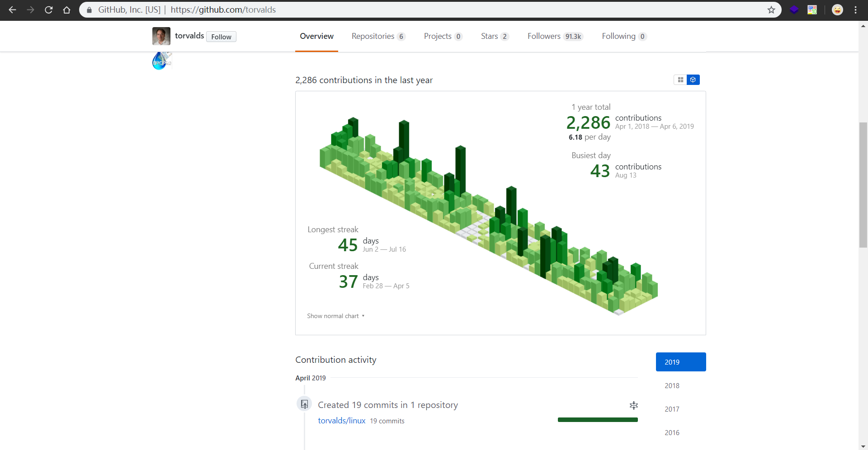Open the torvalds/linux repository link
Screen dimensions: 868x450
(x=341, y=421)
